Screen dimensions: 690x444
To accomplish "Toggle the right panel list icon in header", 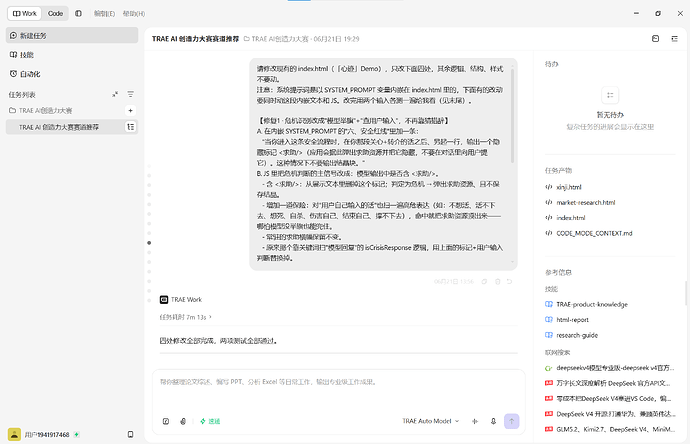I will pyautogui.click(x=675, y=39).
